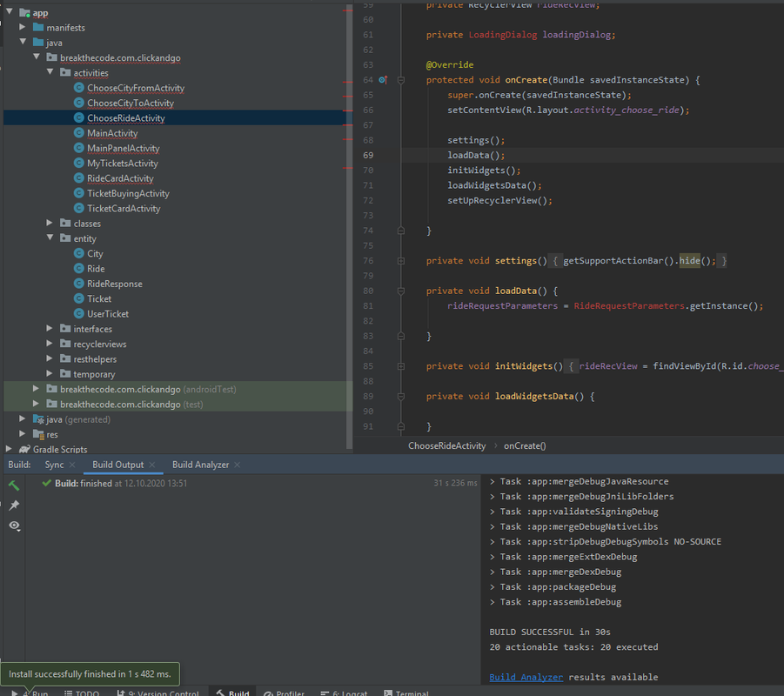Image resolution: width=784 pixels, height=696 pixels.
Task: Select ChooseRideActivity in project tree
Action: 126,118
